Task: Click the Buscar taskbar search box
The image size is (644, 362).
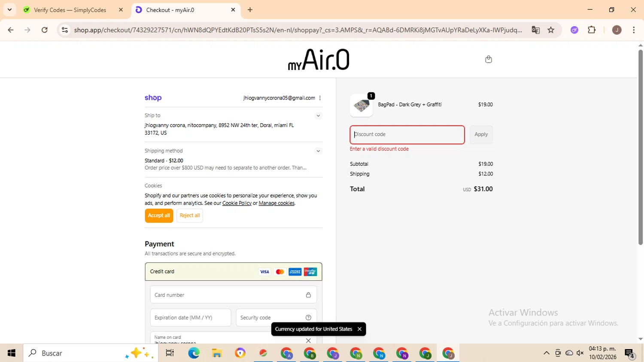Action: click(x=91, y=353)
